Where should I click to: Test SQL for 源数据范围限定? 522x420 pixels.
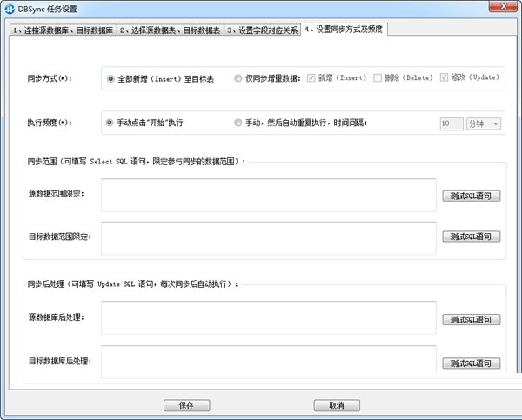[x=471, y=196]
